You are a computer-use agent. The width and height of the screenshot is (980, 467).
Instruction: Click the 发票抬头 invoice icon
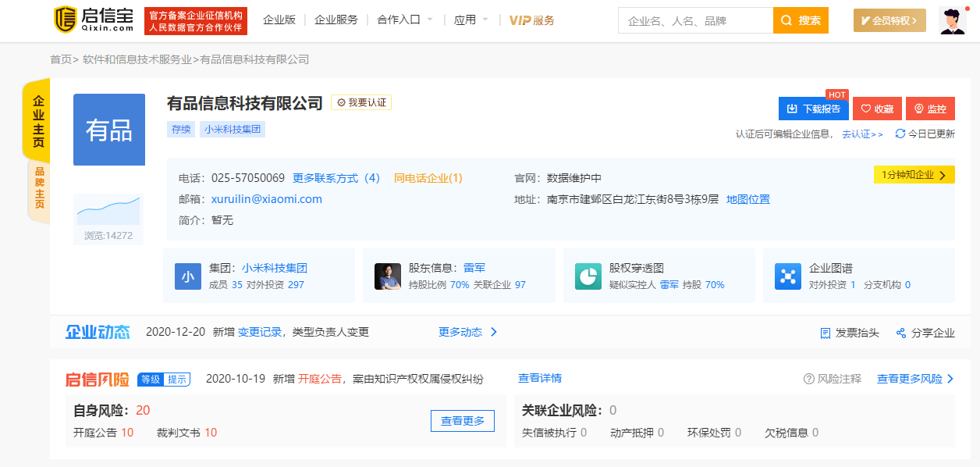pos(826,333)
